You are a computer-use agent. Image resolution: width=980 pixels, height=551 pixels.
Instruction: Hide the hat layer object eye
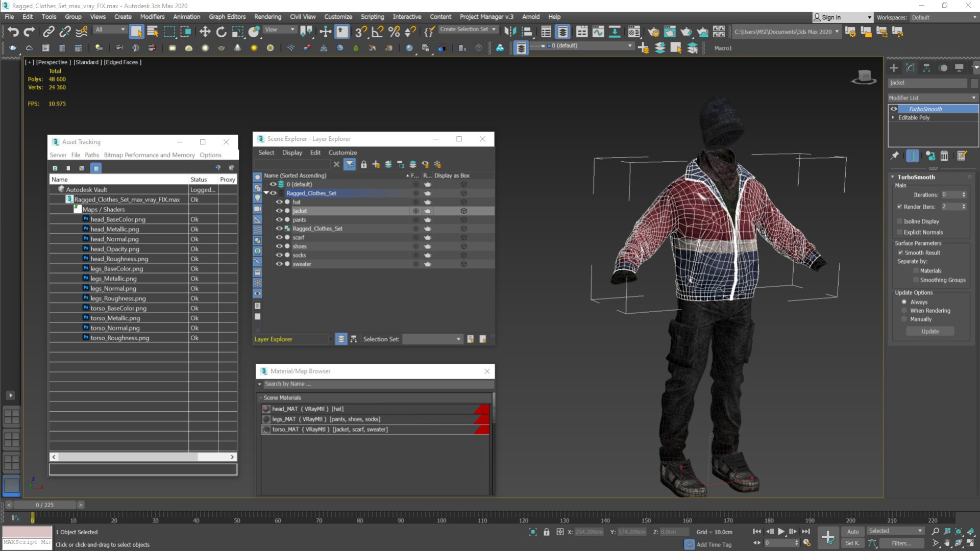click(279, 202)
